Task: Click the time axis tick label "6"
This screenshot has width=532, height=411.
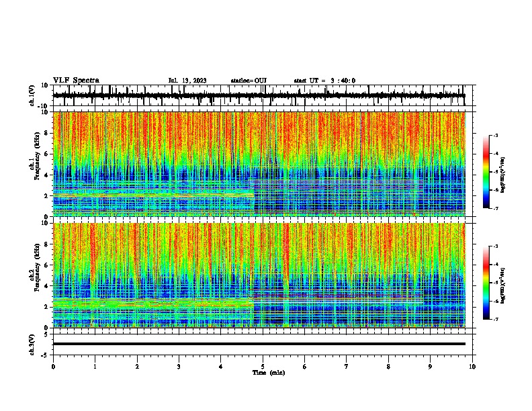Action: (305, 367)
